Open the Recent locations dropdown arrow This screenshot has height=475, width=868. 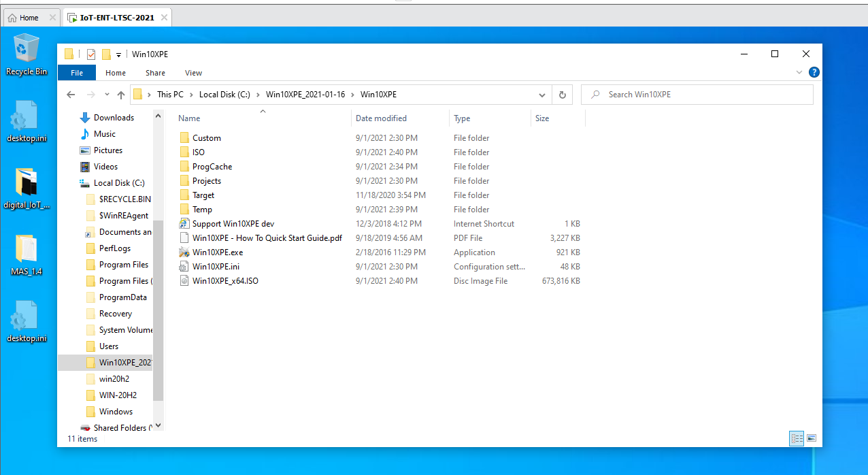[107, 95]
